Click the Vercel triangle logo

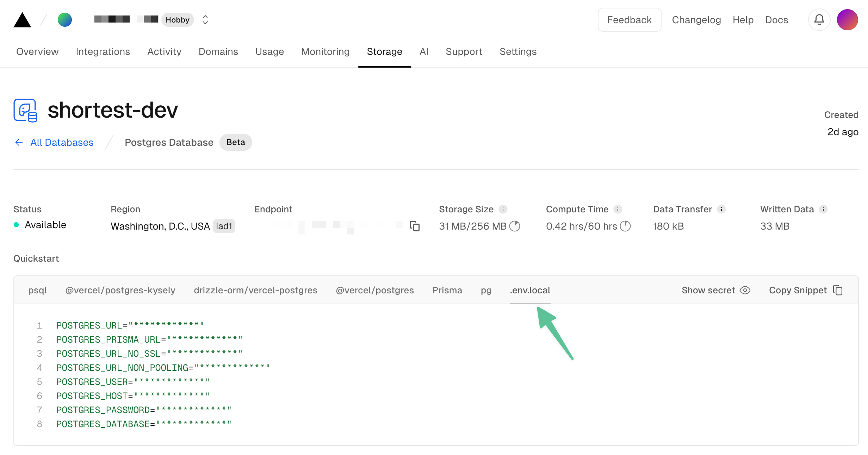(x=22, y=19)
